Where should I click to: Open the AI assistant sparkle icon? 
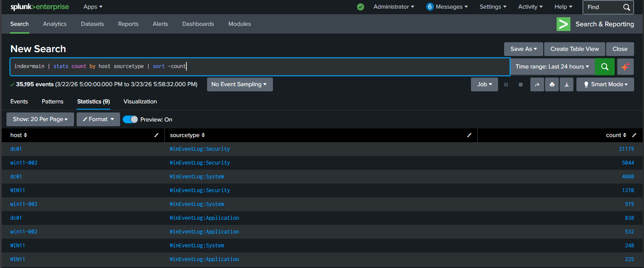click(625, 66)
